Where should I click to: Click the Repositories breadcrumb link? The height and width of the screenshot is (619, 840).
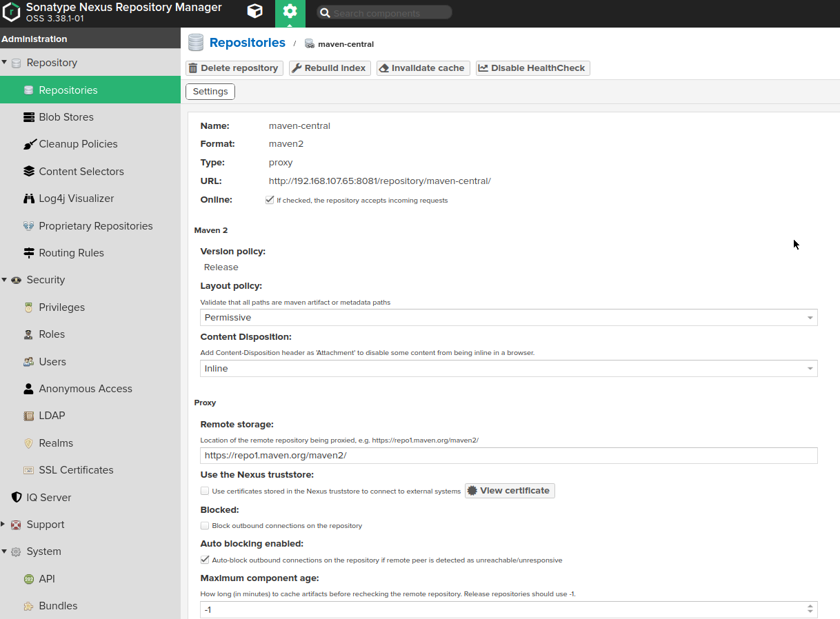248,43
